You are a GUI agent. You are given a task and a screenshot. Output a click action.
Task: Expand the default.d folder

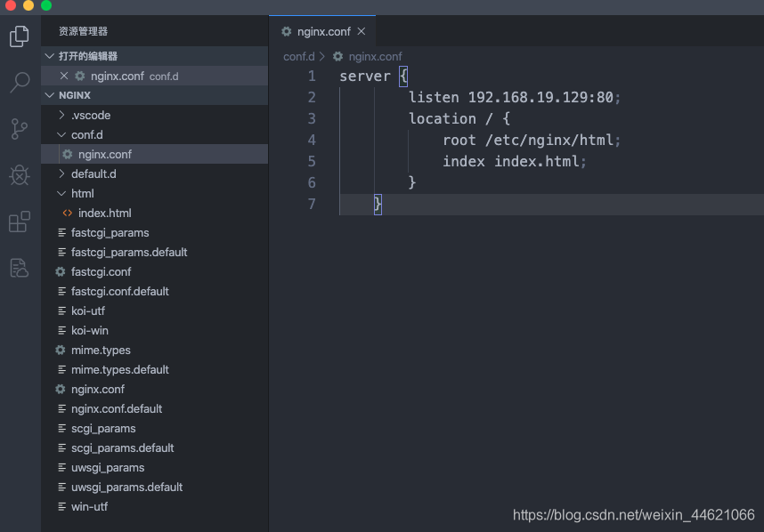pos(61,173)
